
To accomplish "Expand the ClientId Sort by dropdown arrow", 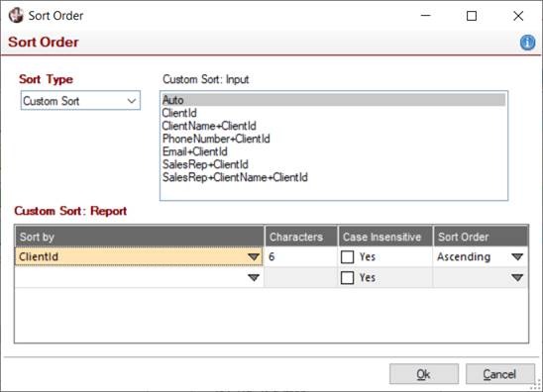I will pyautogui.click(x=254, y=257).
